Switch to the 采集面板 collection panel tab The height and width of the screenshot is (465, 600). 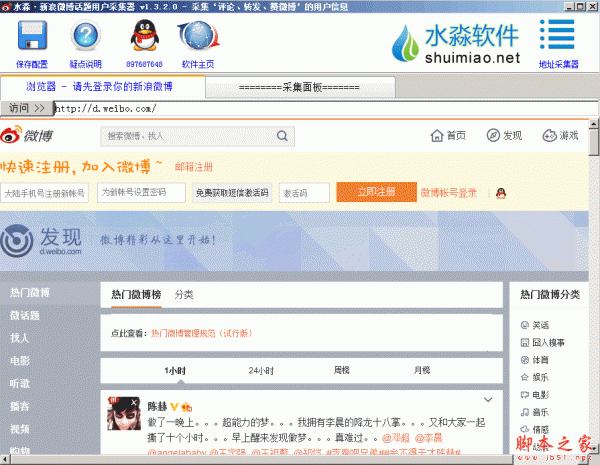tap(300, 87)
